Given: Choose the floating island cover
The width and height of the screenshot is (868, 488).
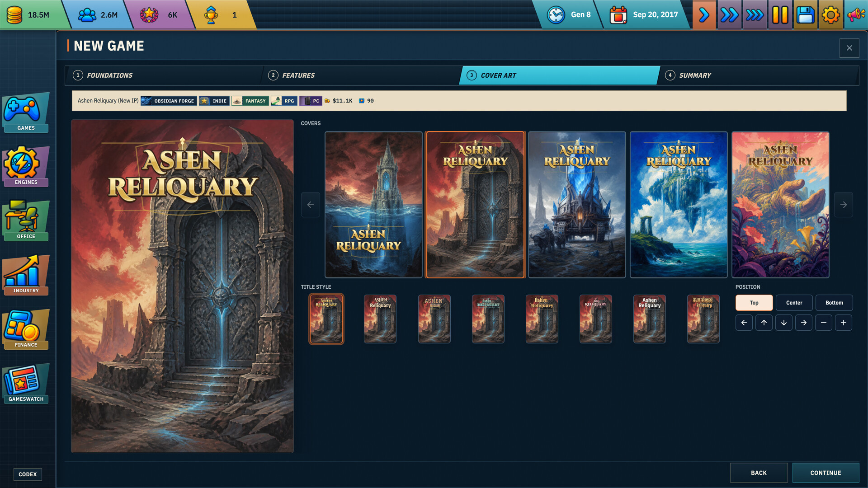Looking at the screenshot, I should [679, 205].
